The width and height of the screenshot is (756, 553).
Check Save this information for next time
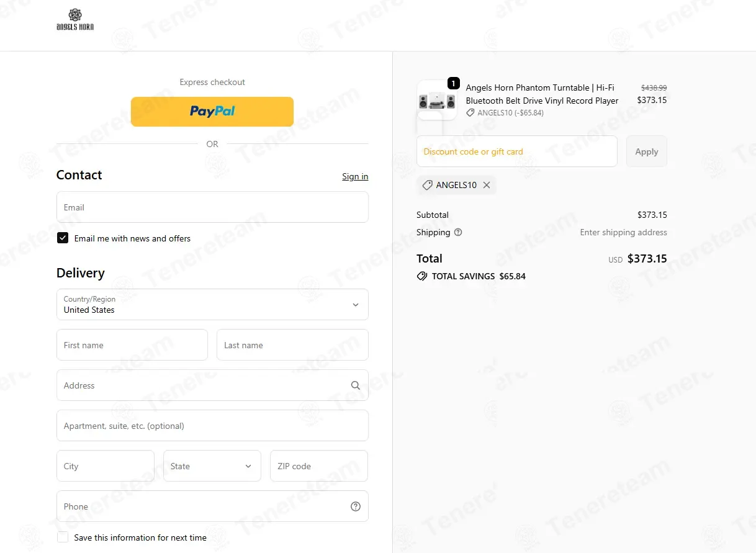(x=63, y=537)
